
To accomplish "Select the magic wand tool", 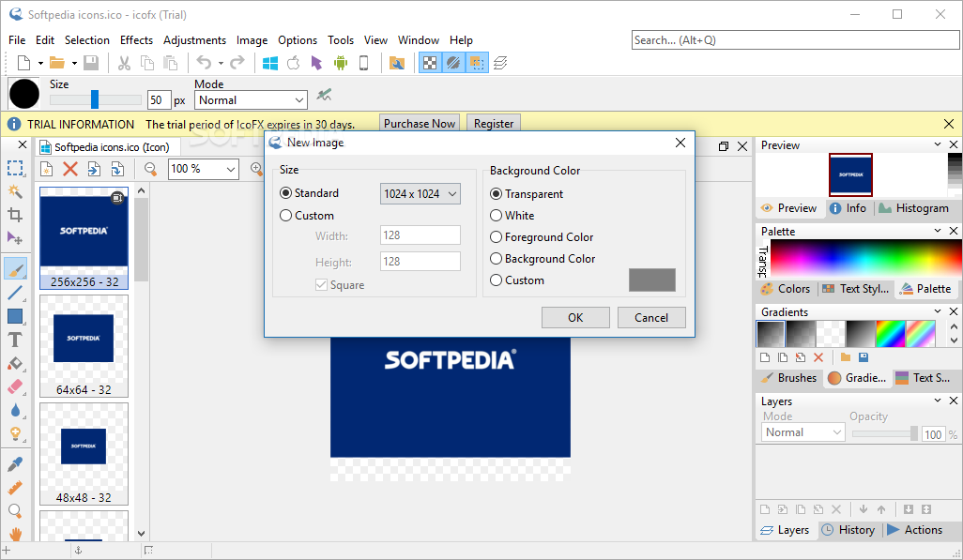I will [x=15, y=191].
